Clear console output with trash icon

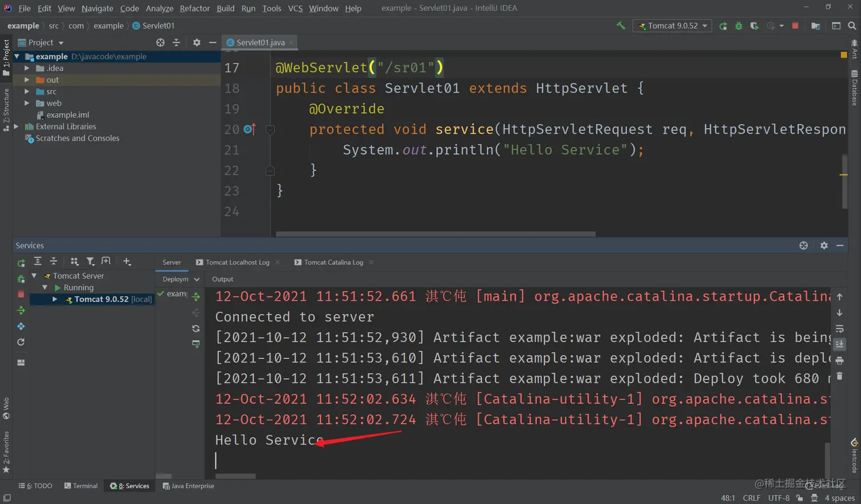[839, 376]
